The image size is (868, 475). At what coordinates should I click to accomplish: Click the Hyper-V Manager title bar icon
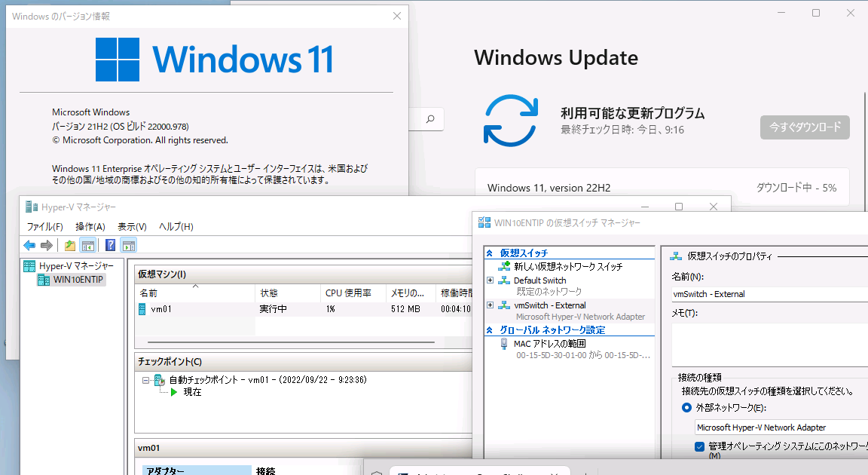click(x=32, y=207)
